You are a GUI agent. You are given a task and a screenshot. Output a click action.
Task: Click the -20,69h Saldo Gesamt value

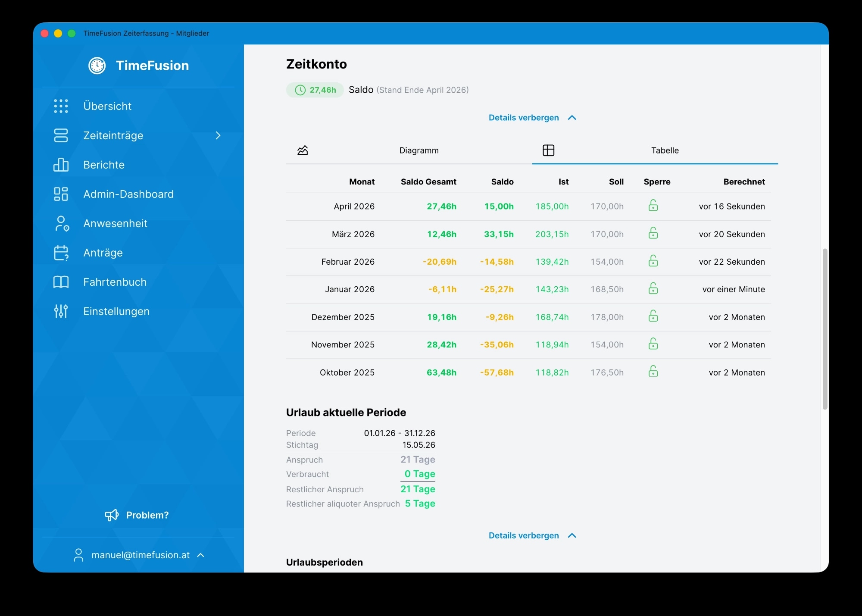point(440,262)
